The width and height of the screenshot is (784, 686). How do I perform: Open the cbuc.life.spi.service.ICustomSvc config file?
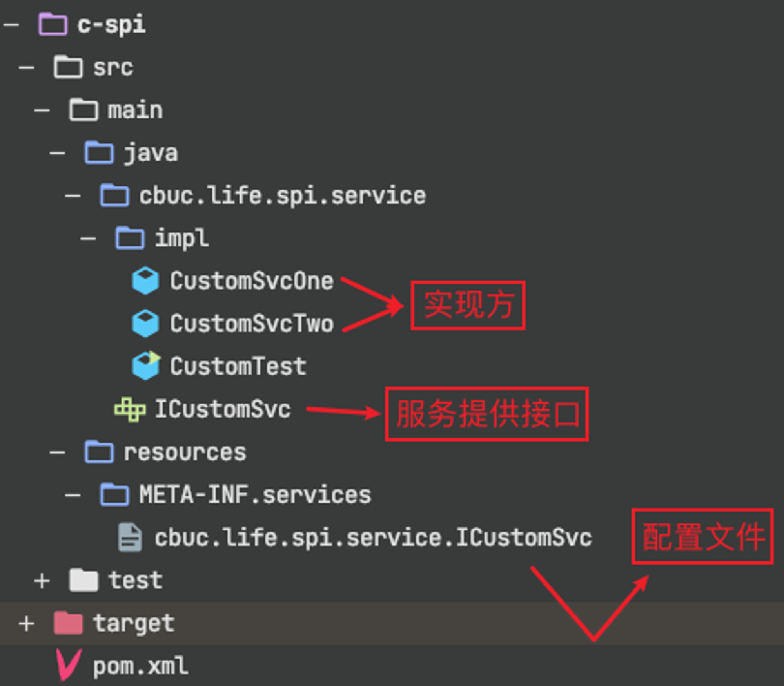pyautogui.click(x=374, y=538)
